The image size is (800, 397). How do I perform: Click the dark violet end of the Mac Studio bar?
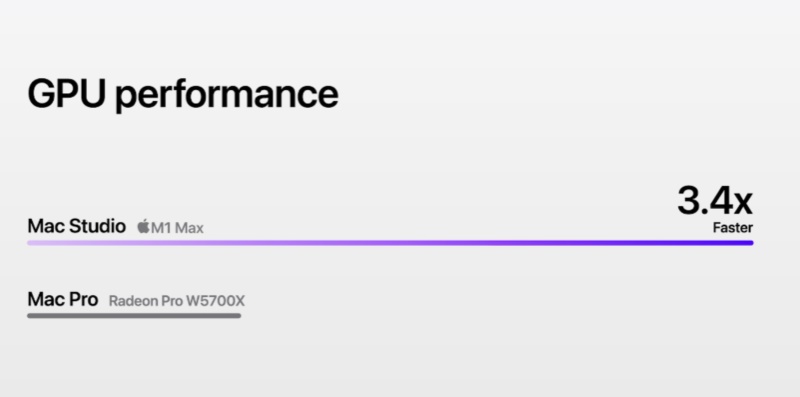tap(742, 243)
